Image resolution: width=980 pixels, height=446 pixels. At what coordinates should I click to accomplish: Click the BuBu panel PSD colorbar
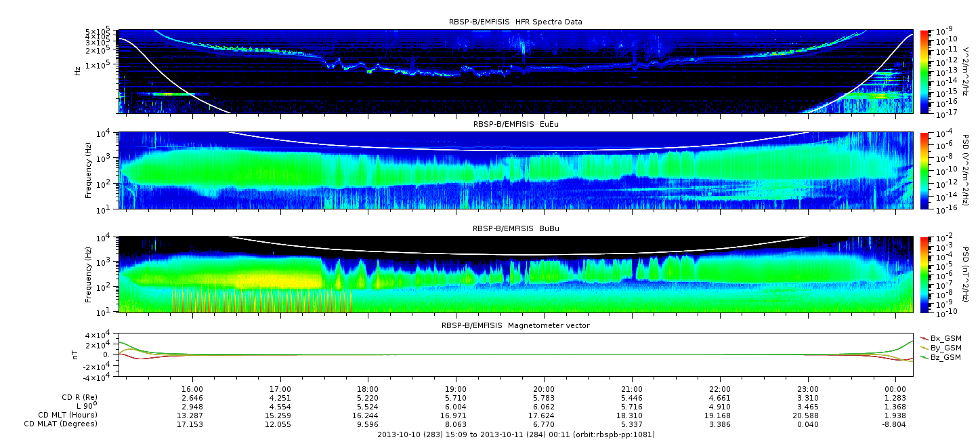924,275
